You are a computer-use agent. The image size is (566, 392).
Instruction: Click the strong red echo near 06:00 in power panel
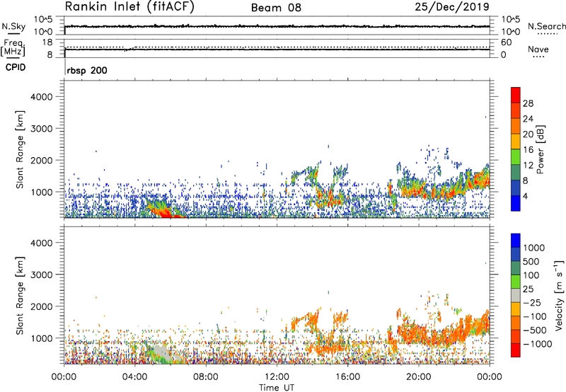[x=166, y=213]
